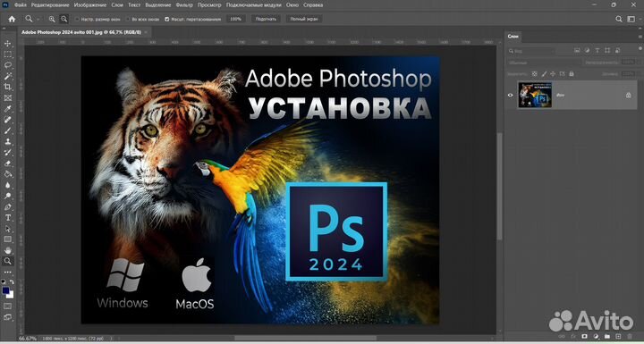Click the lock icon on Фон layer
This screenshot has height=344, width=644.
pos(629,95)
